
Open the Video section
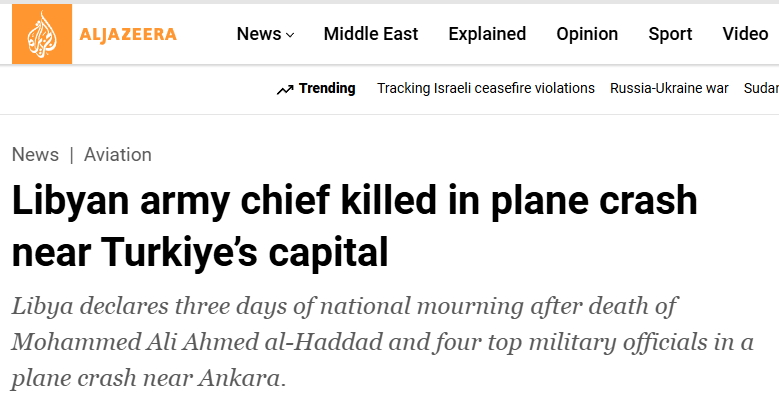(745, 34)
